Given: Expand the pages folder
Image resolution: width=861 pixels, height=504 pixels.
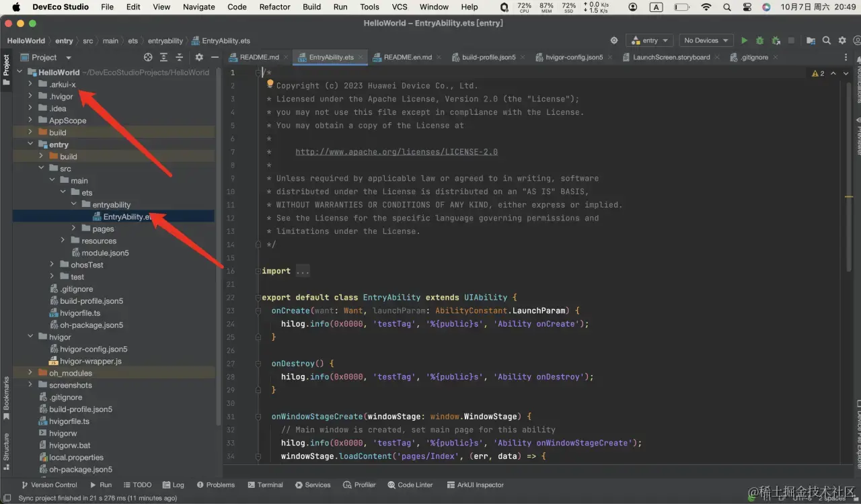Looking at the screenshot, I should [73, 228].
